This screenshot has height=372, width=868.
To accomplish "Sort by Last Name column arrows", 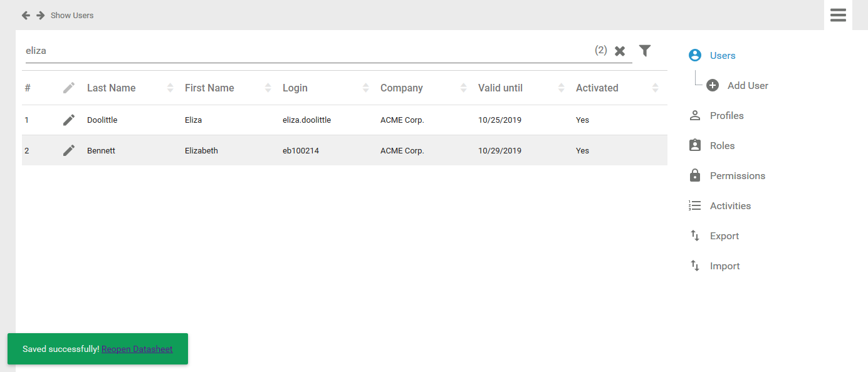I will 170,88.
